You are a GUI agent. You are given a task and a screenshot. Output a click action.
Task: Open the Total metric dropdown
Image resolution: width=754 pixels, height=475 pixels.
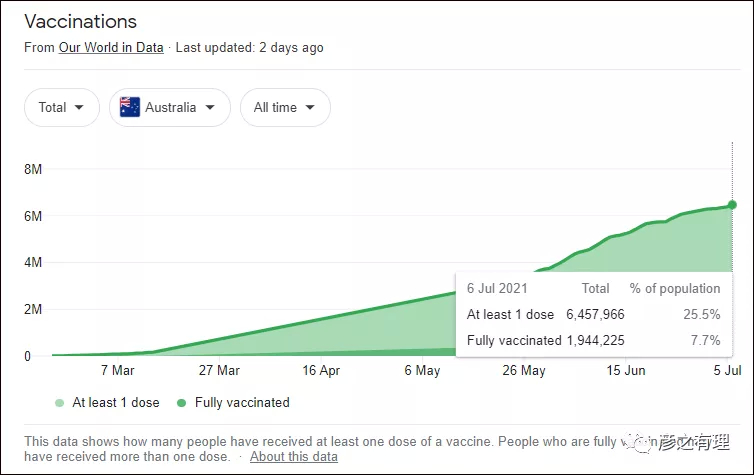coord(62,107)
